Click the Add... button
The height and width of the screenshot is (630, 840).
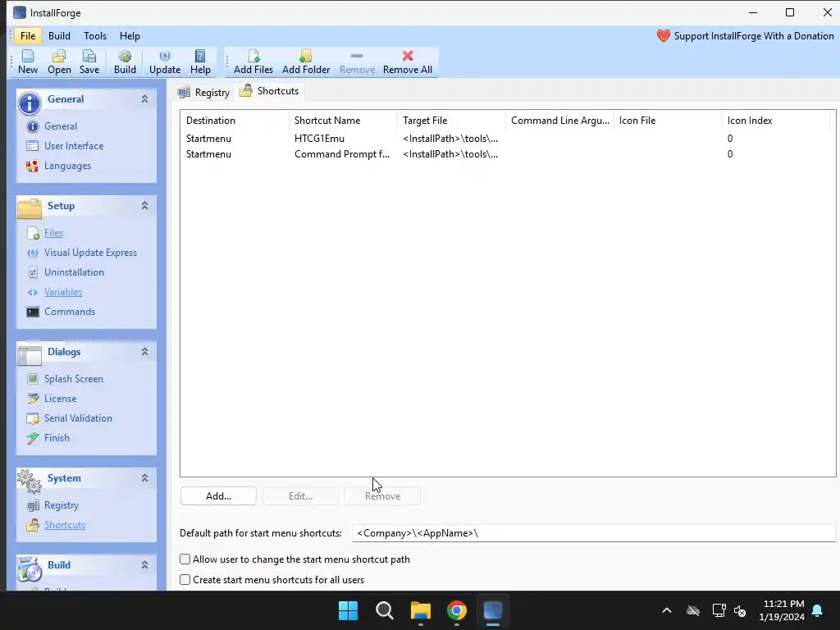(x=218, y=496)
